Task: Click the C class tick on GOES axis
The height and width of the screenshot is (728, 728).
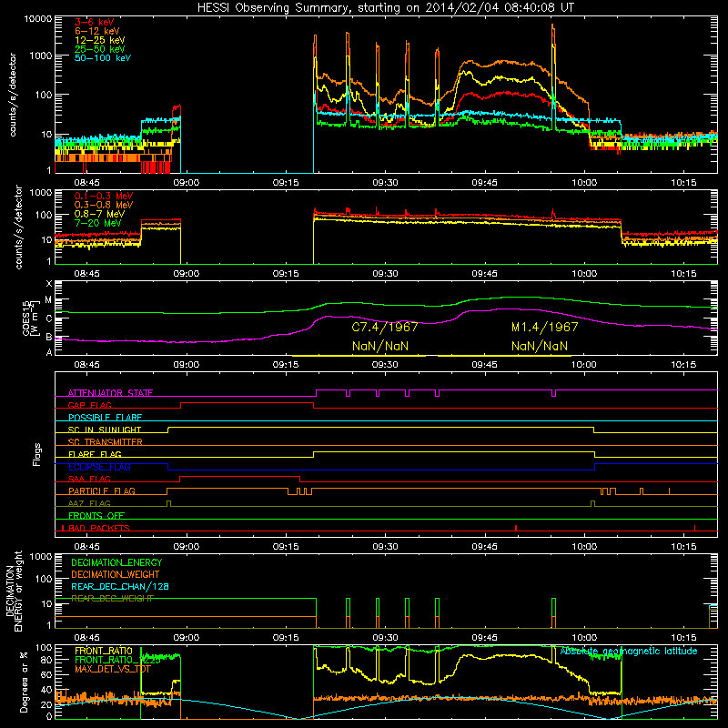Action: pyautogui.click(x=49, y=319)
